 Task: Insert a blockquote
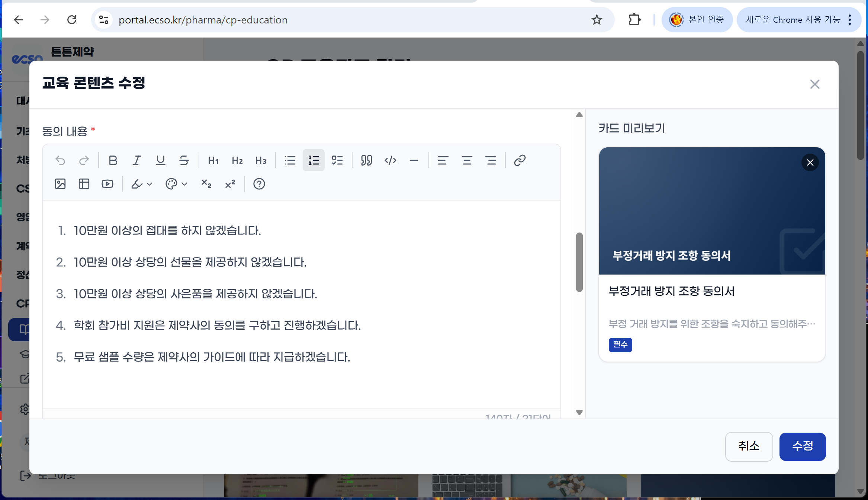(x=366, y=160)
